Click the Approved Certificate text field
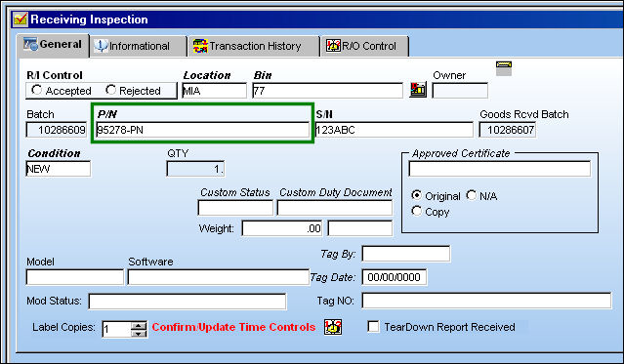 (499, 169)
